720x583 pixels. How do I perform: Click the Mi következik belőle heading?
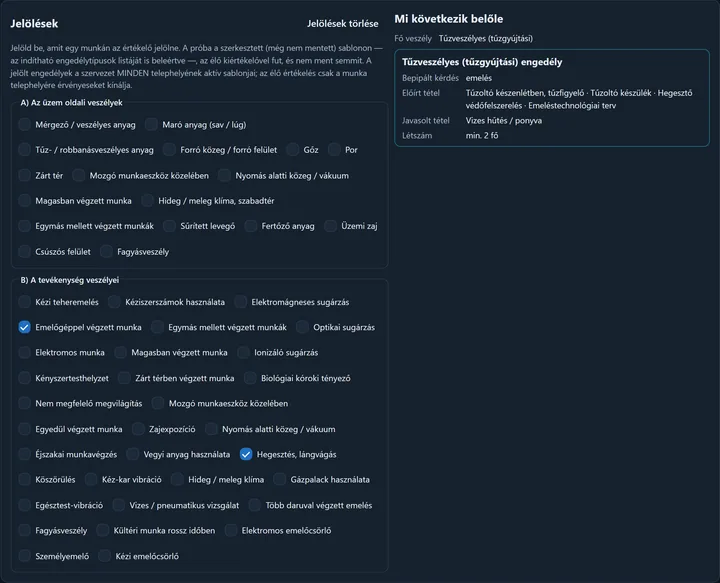449,19
